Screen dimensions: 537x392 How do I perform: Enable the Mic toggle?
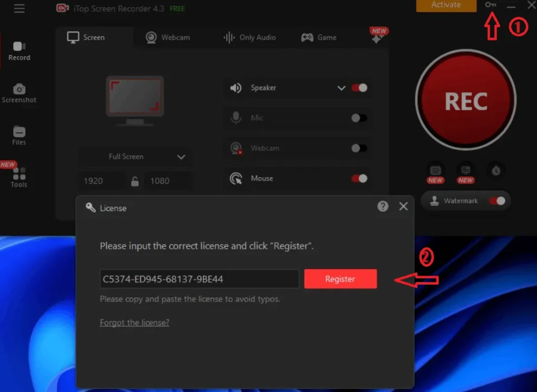coord(359,118)
